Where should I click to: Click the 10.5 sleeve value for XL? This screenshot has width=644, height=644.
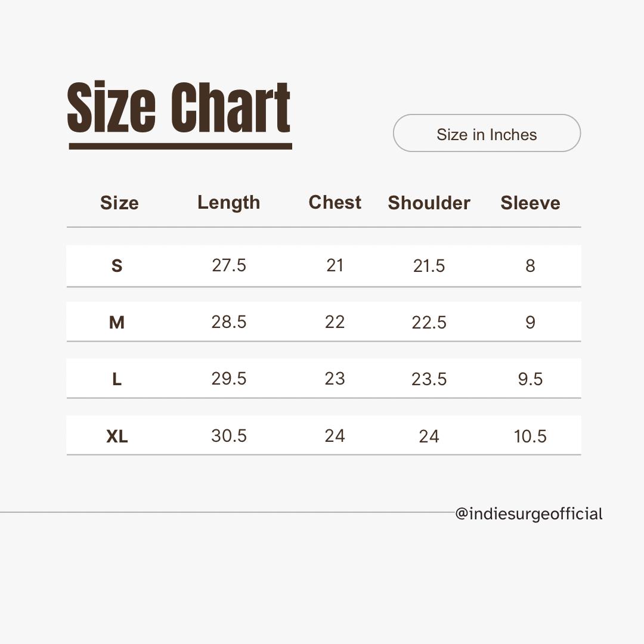coord(530,436)
